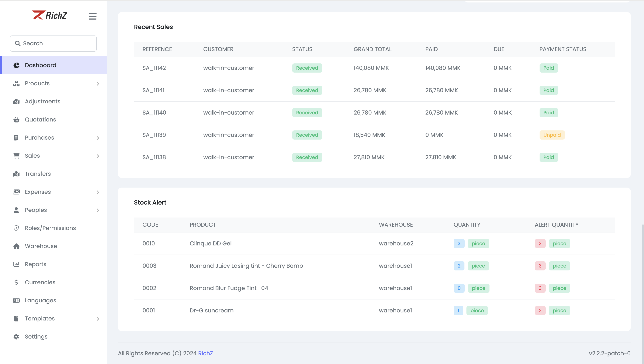Image resolution: width=644 pixels, height=364 pixels.
Task: Click the Quotations basket icon
Action: point(16,119)
